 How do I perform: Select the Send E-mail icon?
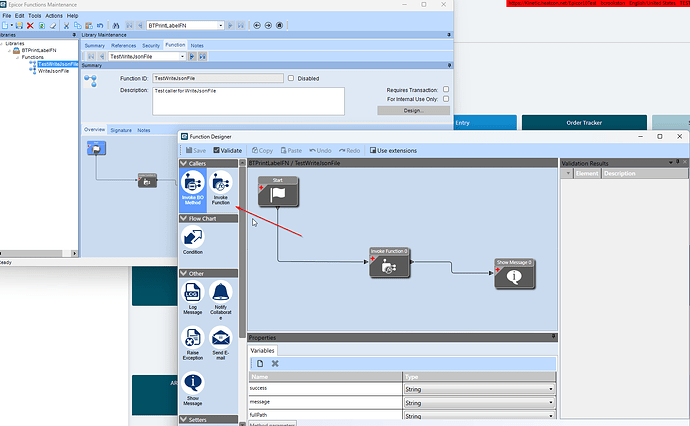220,343
